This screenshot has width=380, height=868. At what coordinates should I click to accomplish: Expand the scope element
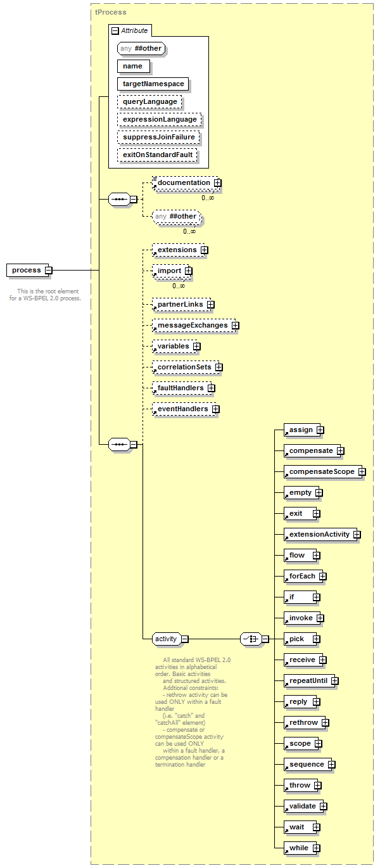319,744
